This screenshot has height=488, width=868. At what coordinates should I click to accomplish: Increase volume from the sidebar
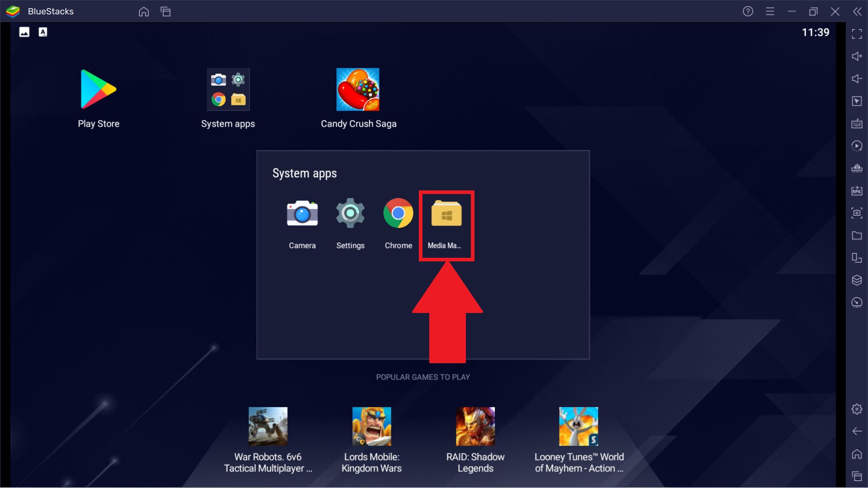coord(857,57)
